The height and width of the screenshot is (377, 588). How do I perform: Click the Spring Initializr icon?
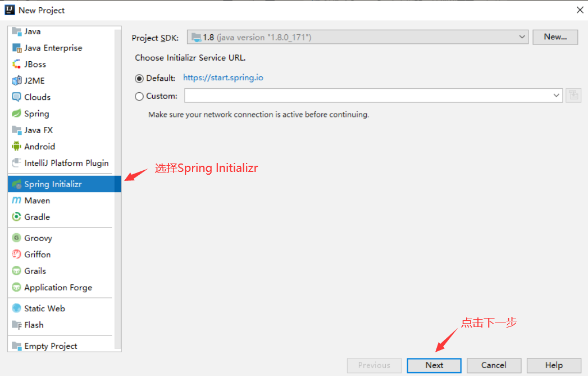(16, 184)
